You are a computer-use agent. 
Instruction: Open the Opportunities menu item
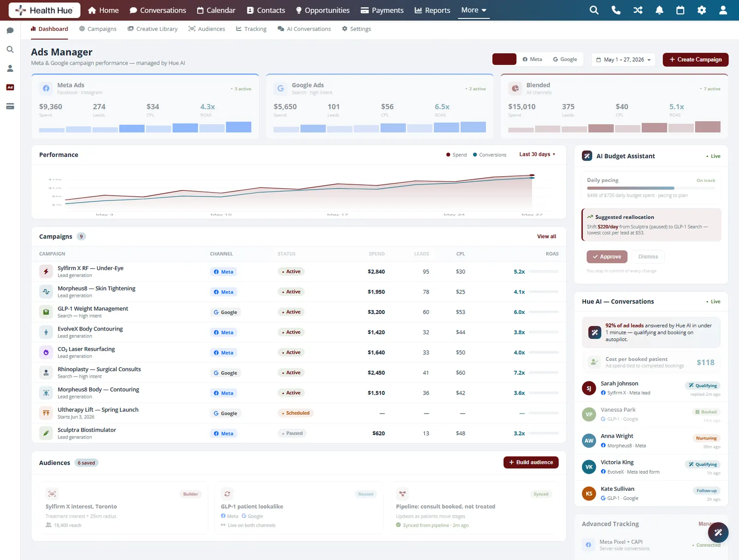[323, 10]
